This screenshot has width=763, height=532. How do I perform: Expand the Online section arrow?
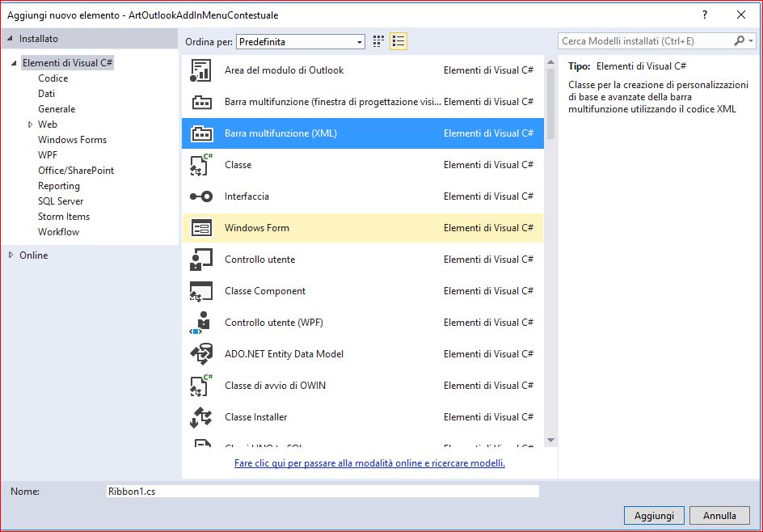(11, 255)
